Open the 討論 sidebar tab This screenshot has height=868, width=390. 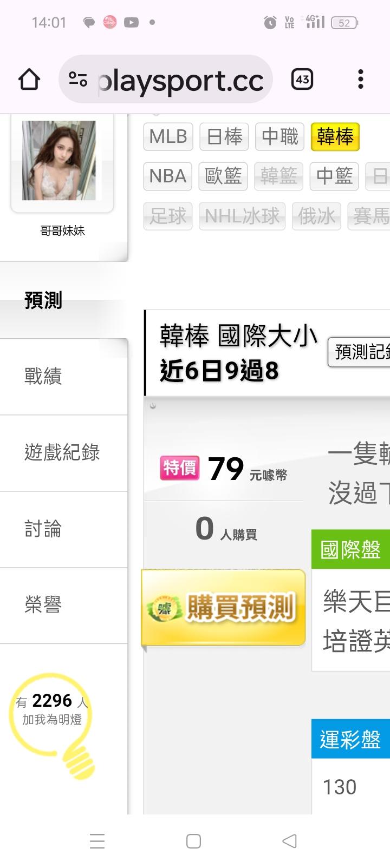point(63,529)
